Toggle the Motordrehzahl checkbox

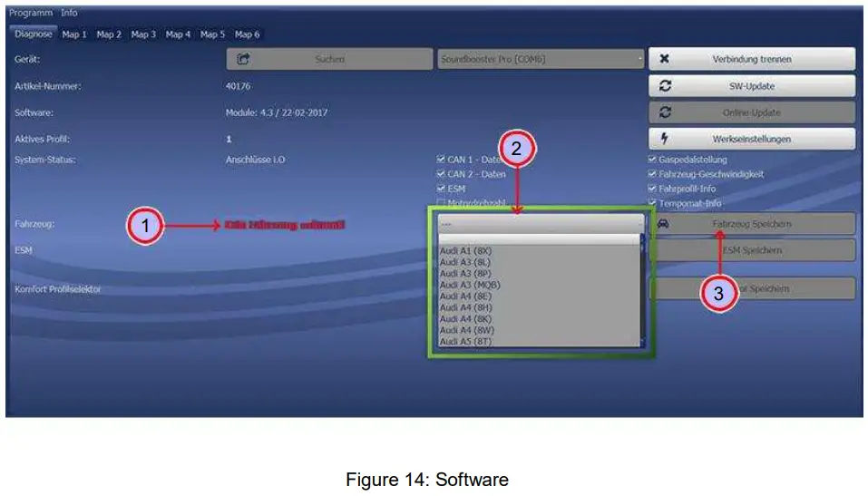coord(441,202)
